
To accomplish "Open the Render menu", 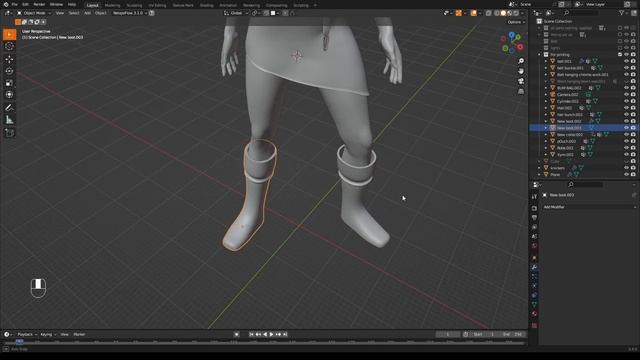I will (x=39, y=4).
